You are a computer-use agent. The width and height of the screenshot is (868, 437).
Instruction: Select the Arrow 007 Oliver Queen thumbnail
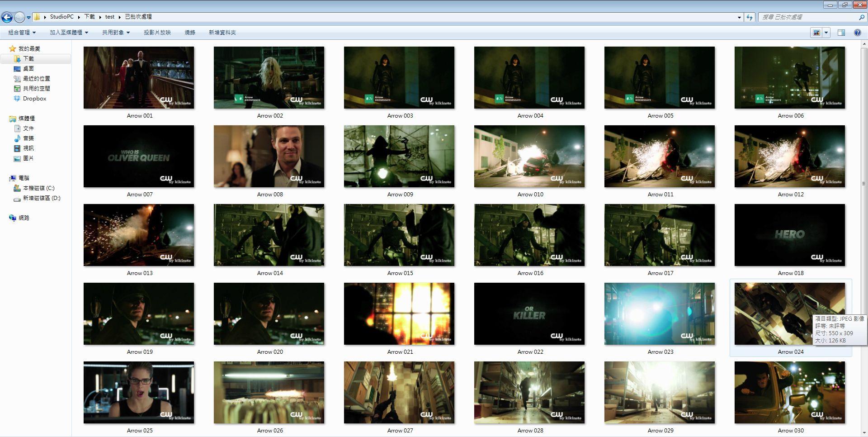[139, 156]
